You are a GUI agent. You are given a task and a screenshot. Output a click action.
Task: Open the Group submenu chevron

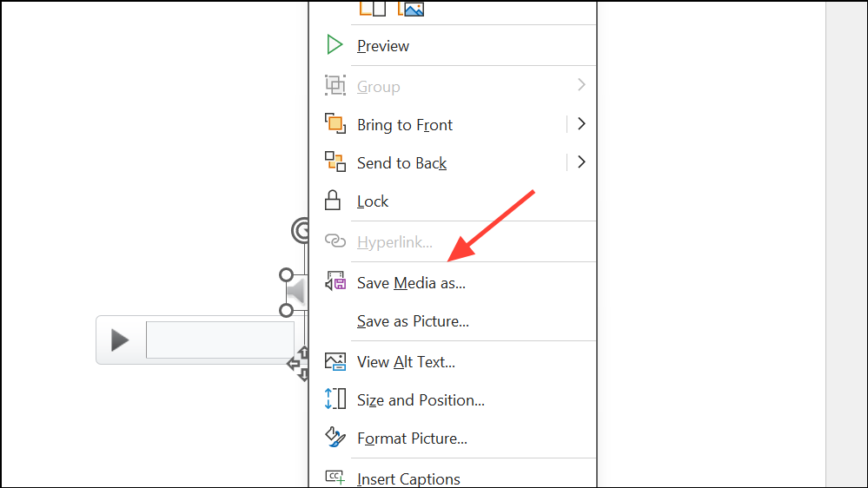point(581,85)
